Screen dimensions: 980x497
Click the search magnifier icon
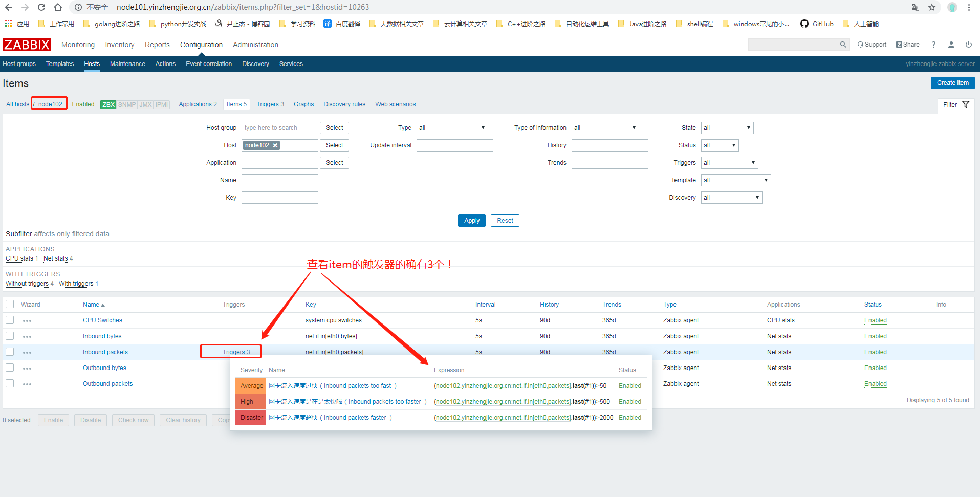pos(843,45)
